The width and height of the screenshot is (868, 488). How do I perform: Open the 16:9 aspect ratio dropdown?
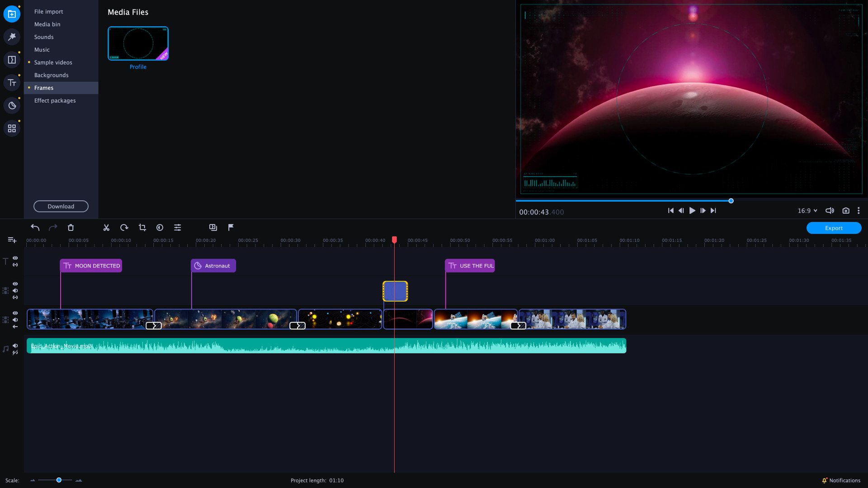[808, 211]
